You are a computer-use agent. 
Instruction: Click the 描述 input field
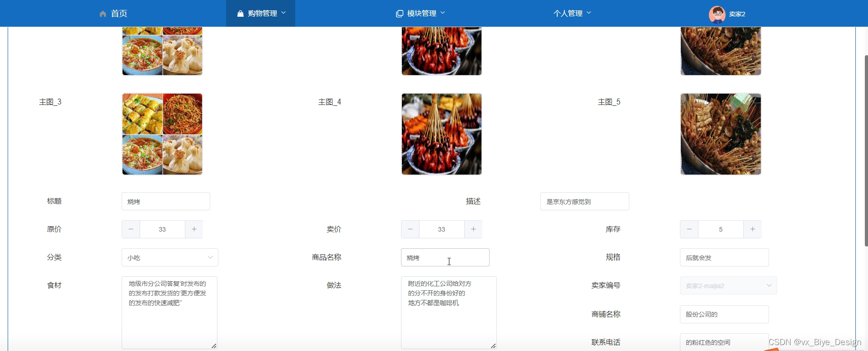pos(585,201)
